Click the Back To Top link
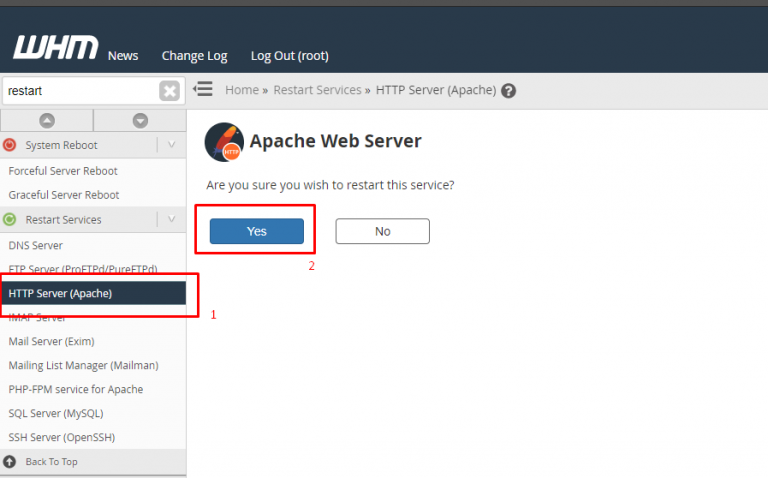 pyautogui.click(x=51, y=462)
